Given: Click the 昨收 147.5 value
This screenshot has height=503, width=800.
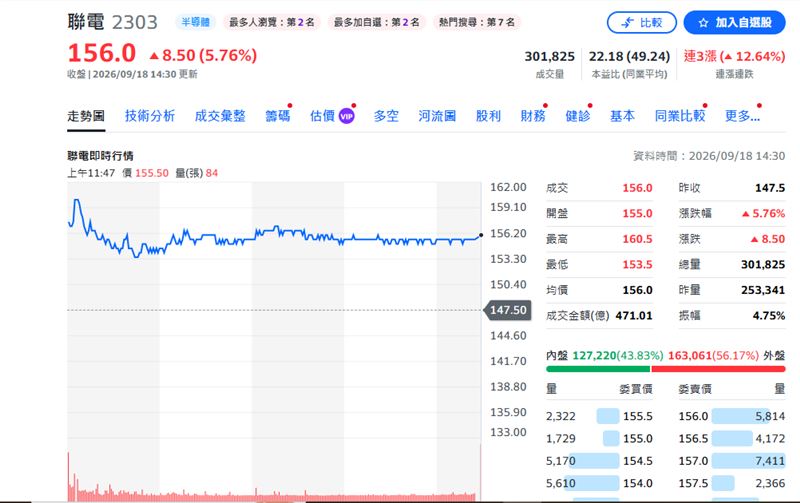Looking at the screenshot, I should click(x=770, y=188).
